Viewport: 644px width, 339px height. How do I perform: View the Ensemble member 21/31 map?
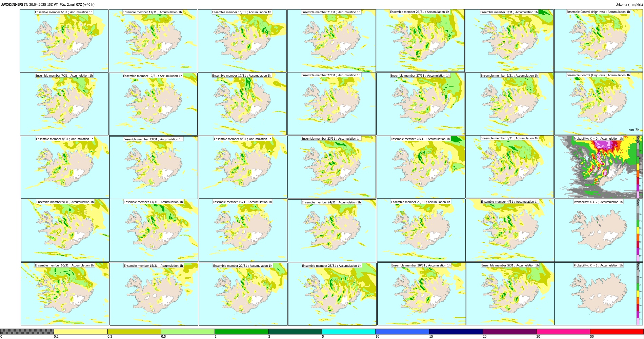[331, 41]
